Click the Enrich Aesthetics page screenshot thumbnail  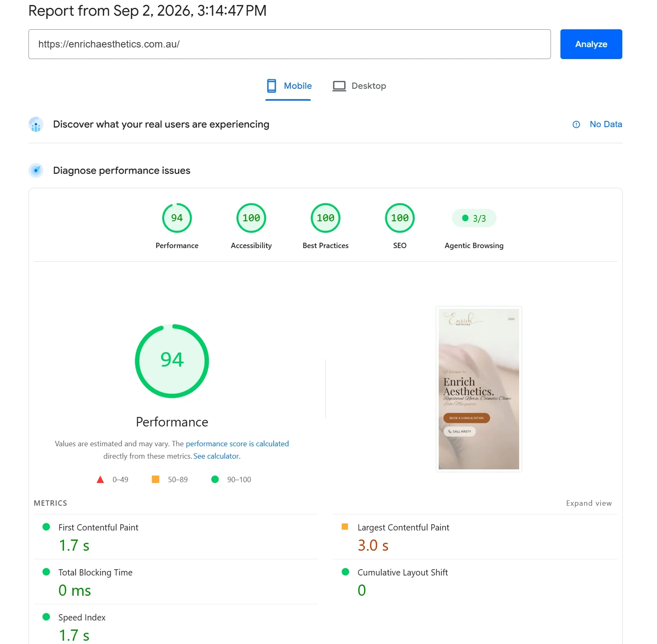(479, 389)
